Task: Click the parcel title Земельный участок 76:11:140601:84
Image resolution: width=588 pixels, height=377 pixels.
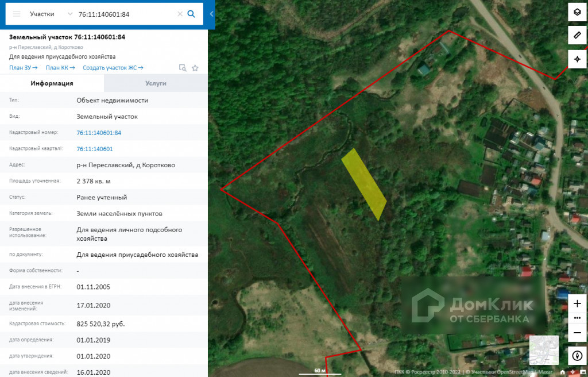Action: (67, 37)
